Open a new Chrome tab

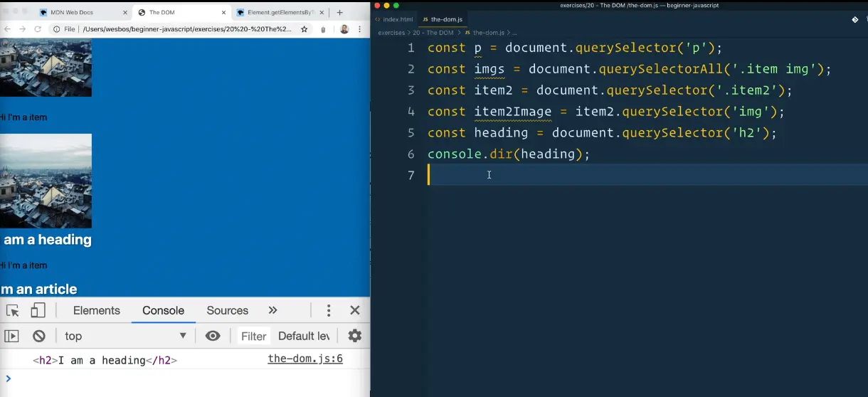(339, 12)
